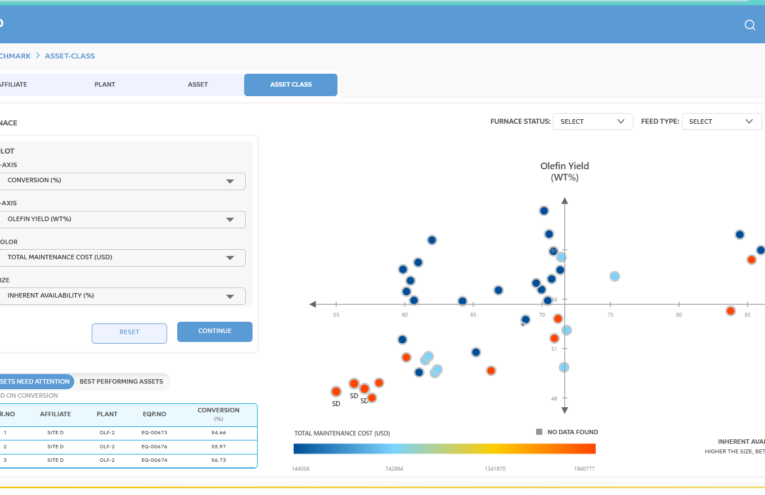Select equipment EQ-00676 in the table

point(154,447)
